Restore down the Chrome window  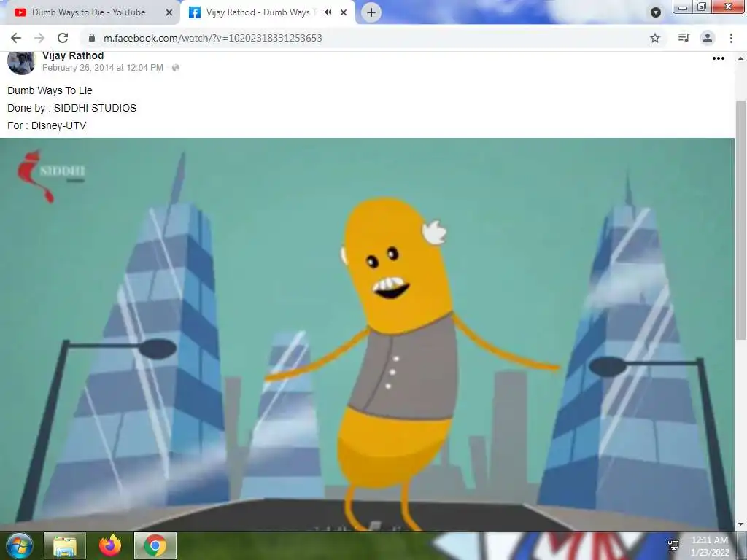pos(701,7)
